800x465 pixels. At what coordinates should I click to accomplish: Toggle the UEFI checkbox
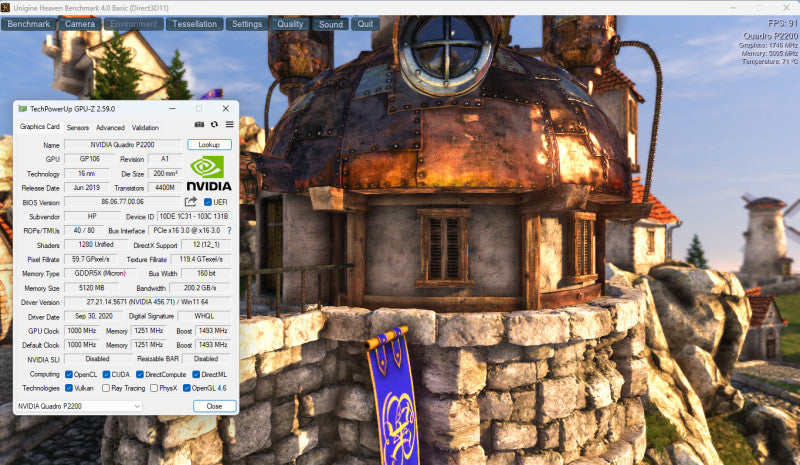click(x=208, y=202)
